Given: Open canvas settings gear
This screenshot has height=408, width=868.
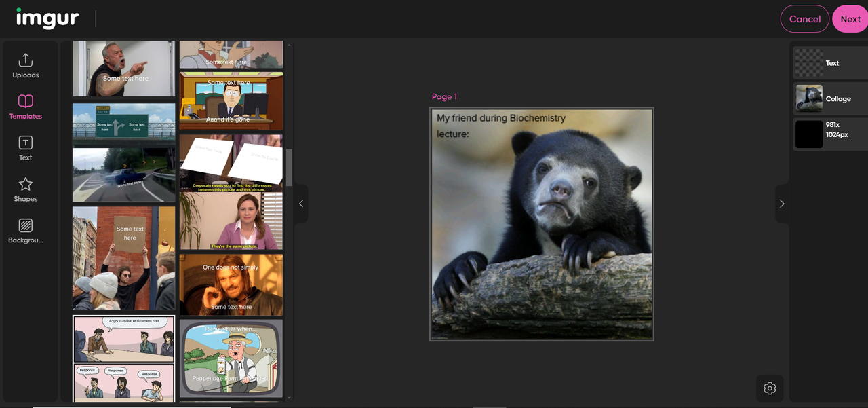Looking at the screenshot, I should coord(770,388).
